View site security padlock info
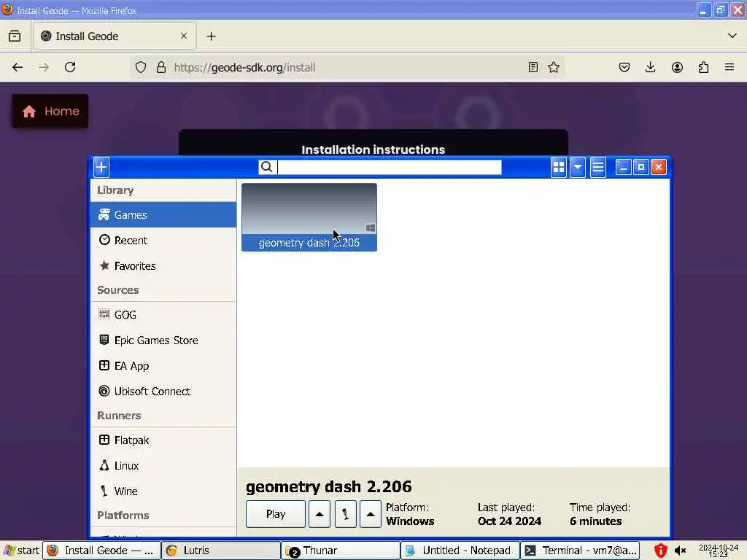Viewport: 747px width, 560px height. point(161,68)
